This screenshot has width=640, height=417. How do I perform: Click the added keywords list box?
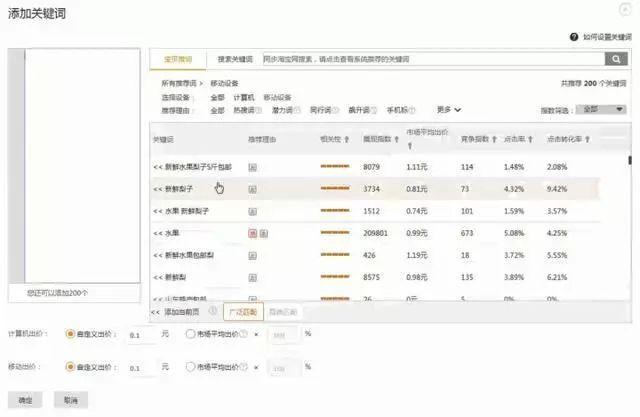[x=82, y=166]
